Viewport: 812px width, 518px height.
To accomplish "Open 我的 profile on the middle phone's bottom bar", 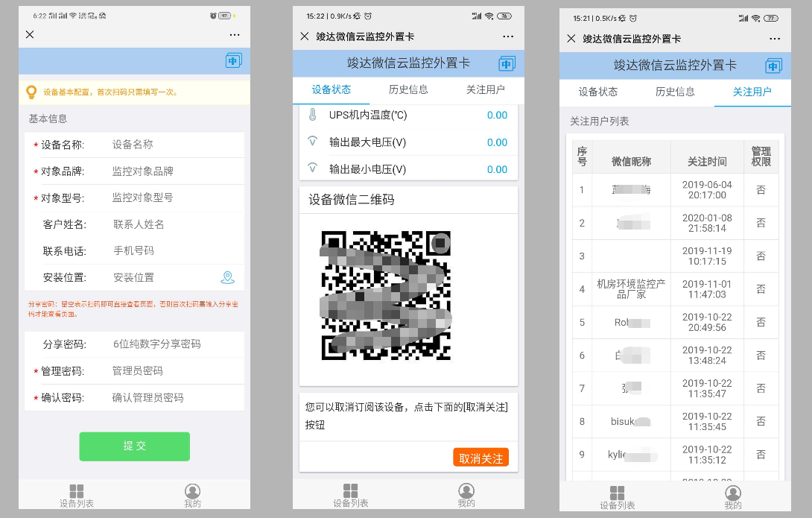I will coord(466,496).
